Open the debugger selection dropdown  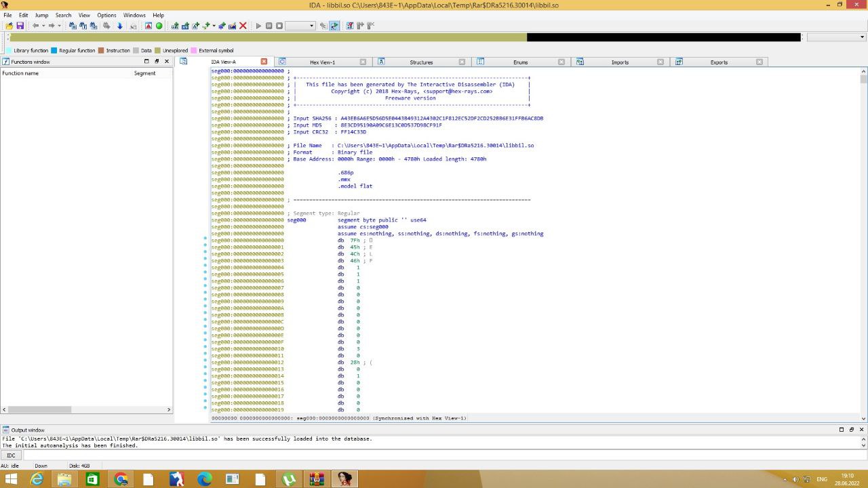click(300, 26)
